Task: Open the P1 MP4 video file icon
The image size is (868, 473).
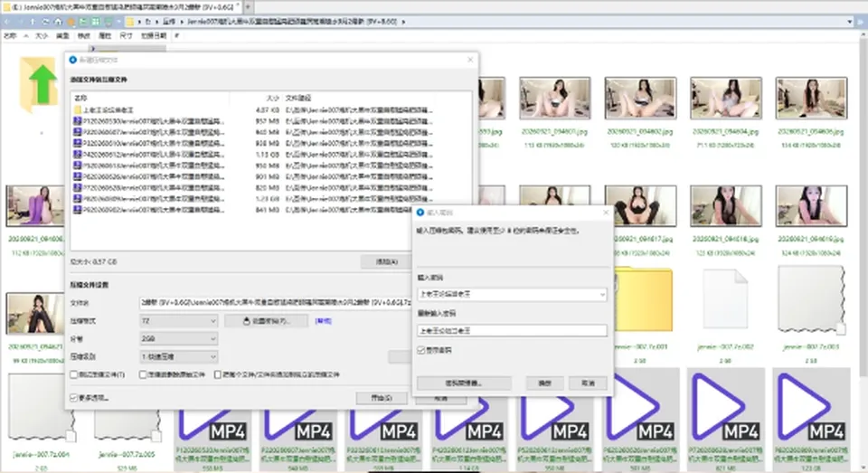Action: click(213, 425)
